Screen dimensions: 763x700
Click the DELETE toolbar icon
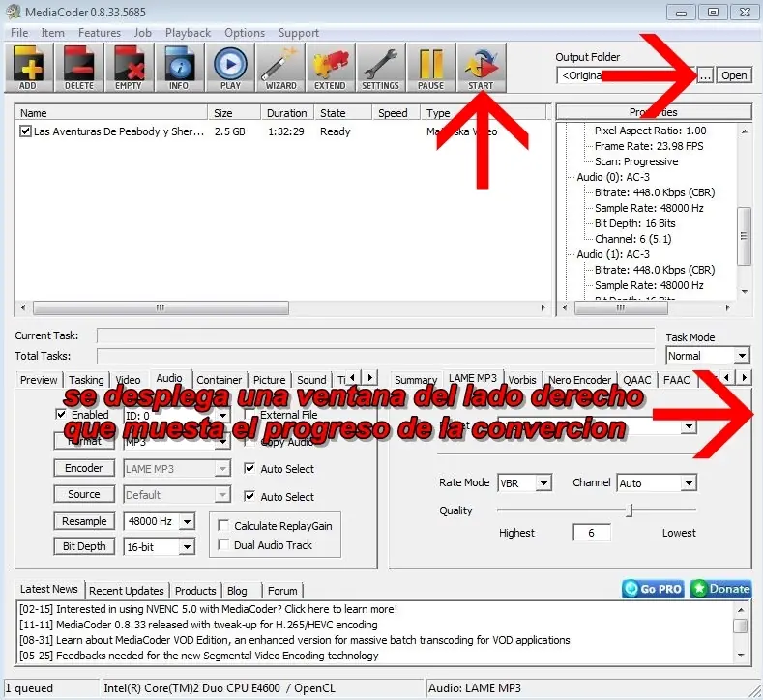[79, 67]
